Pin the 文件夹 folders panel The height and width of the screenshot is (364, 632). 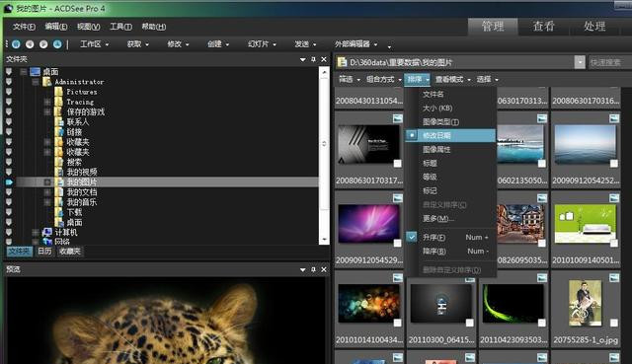tap(313, 59)
